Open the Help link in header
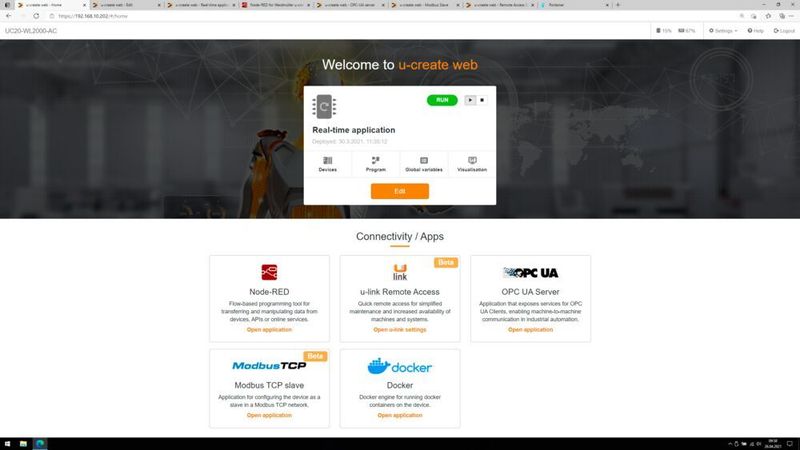 [x=756, y=31]
